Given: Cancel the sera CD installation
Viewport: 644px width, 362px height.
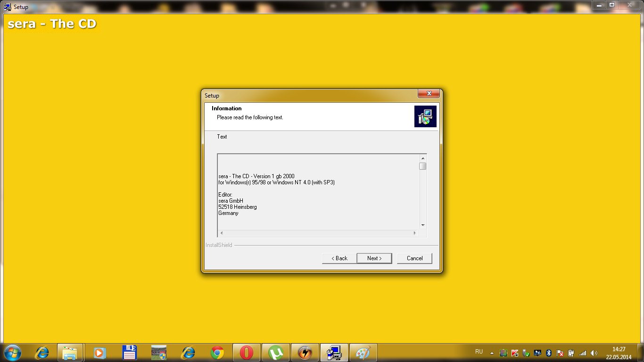Looking at the screenshot, I should 414,258.
